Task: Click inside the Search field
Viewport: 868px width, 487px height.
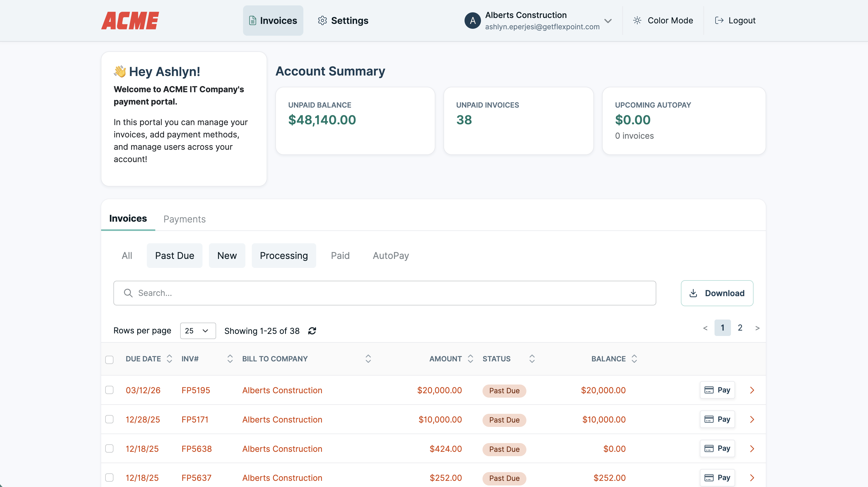Action: tap(384, 293)
